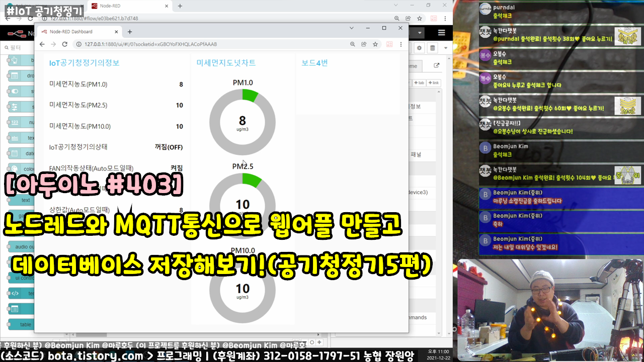644x362 pixels.
Task: Bookmark the Node-RED editor page star
Action: pos(421,18)
